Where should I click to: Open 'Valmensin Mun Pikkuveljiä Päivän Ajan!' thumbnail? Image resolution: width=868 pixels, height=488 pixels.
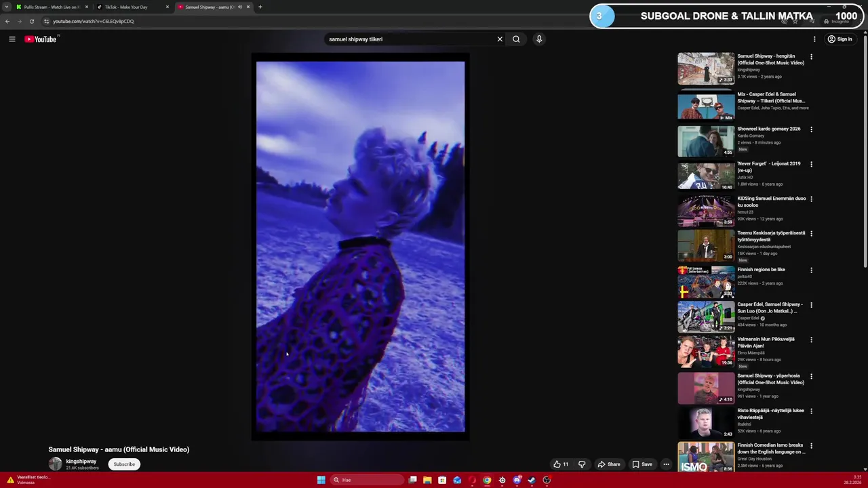(706, 351)
